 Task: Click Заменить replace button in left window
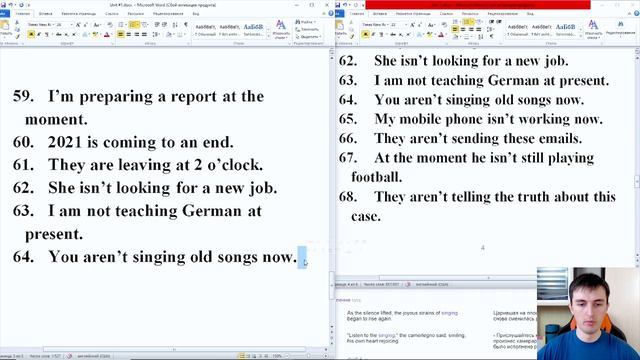(307, 29)
